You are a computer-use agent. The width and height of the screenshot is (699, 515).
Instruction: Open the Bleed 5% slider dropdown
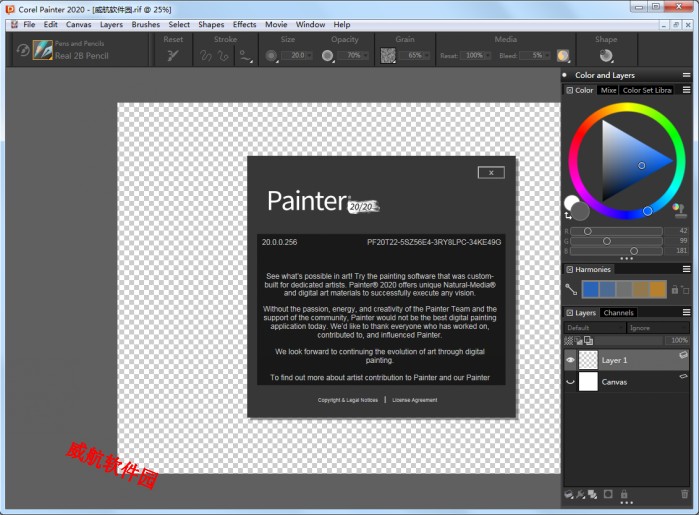coord(547,55)
